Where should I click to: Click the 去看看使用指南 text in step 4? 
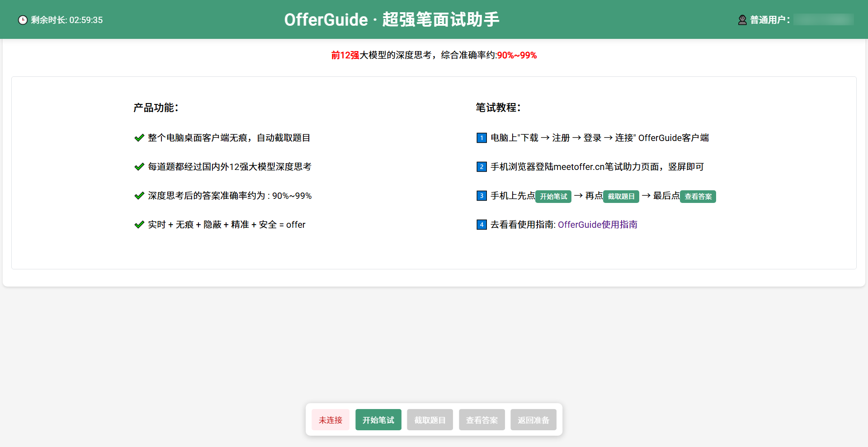point(523,225)
